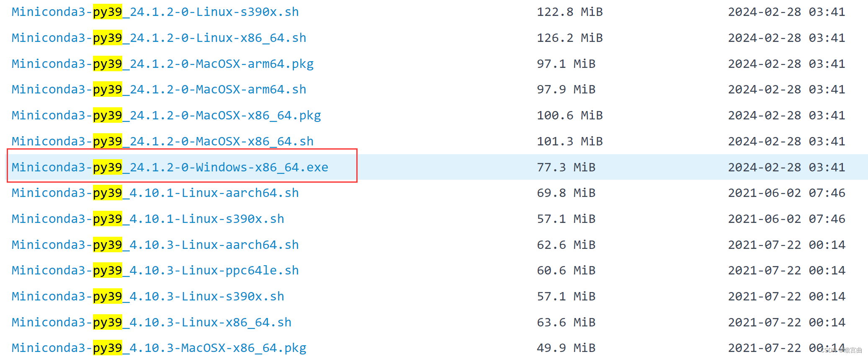Select Miniconda3-py39_4.10.3-Linux-s390x.sh link

point(148,297)
